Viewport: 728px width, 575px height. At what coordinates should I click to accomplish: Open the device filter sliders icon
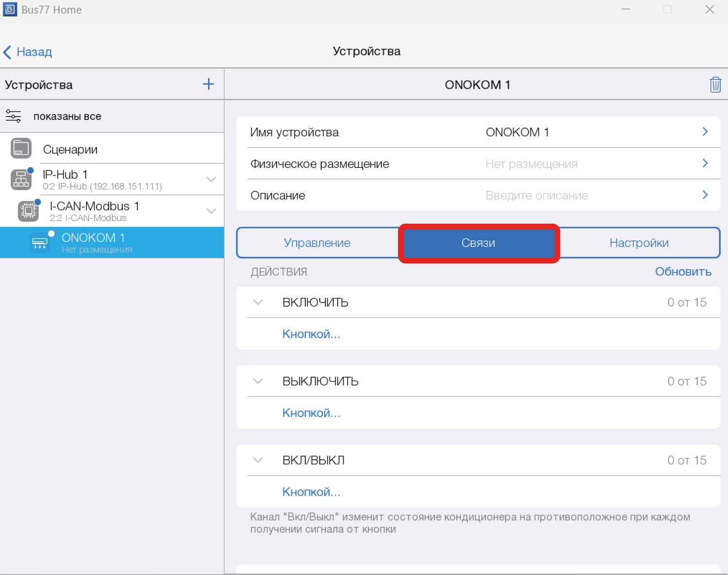pos(13,116)
